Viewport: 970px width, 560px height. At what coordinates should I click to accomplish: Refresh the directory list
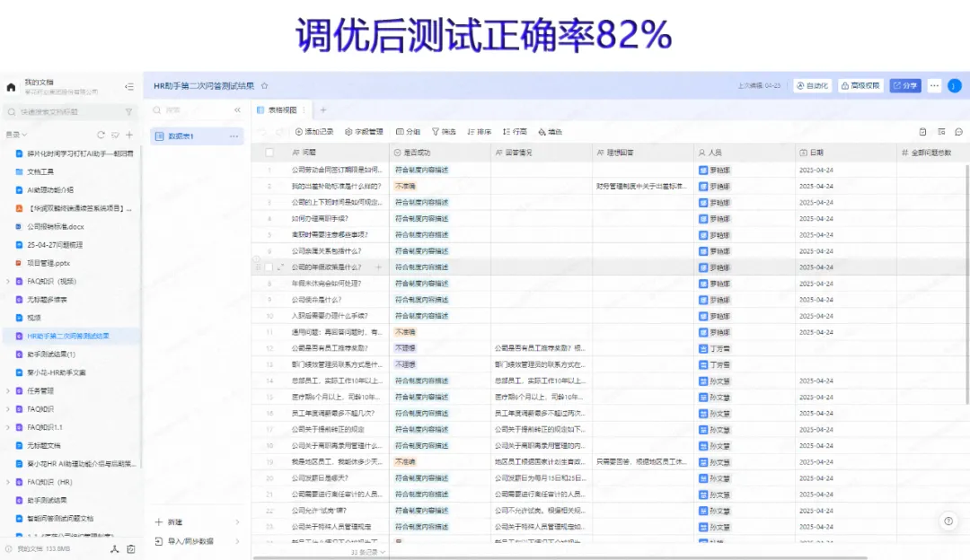pos(101,134)
